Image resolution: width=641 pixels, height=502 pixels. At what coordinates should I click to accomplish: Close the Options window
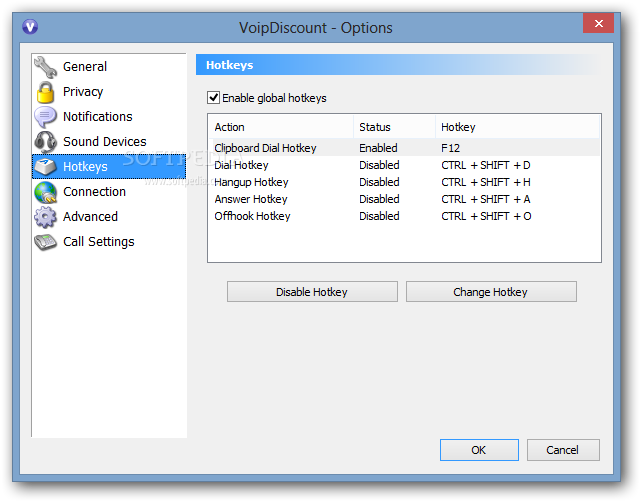[598, 23]
